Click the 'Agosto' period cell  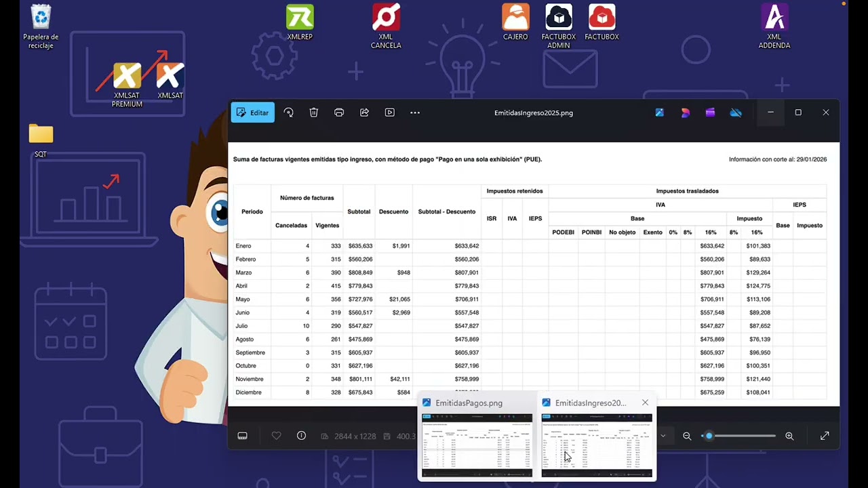pos(245,339)
